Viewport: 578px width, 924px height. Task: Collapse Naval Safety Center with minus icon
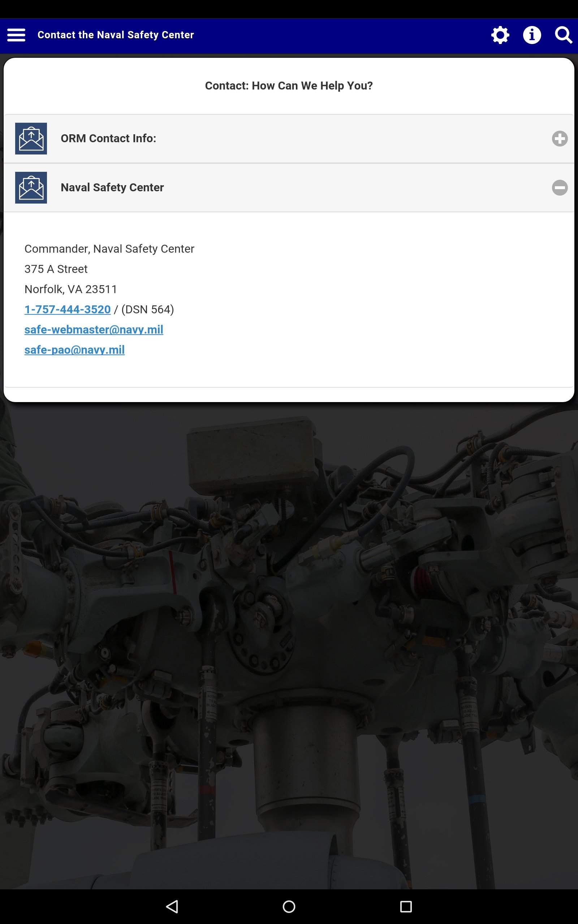click(560, 187)
